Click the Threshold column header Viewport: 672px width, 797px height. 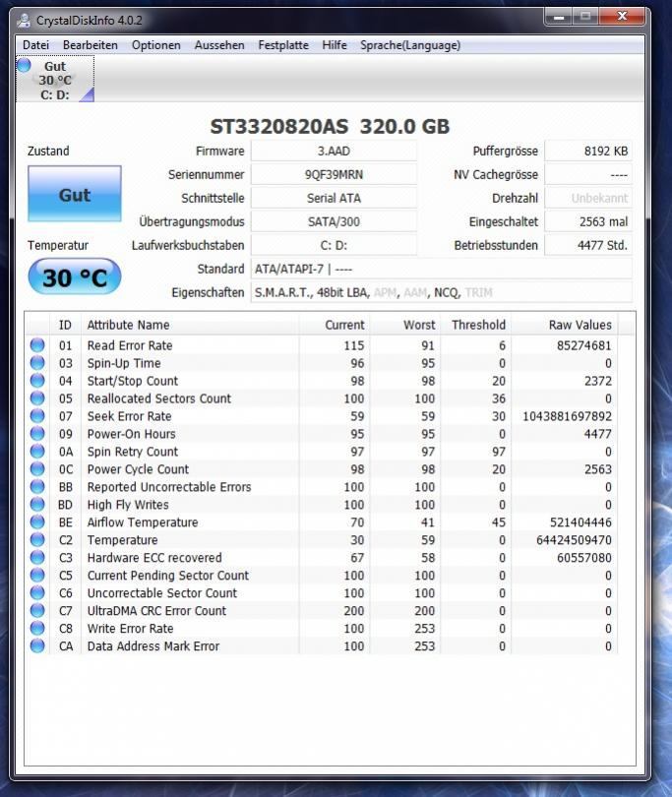[475, 325]
